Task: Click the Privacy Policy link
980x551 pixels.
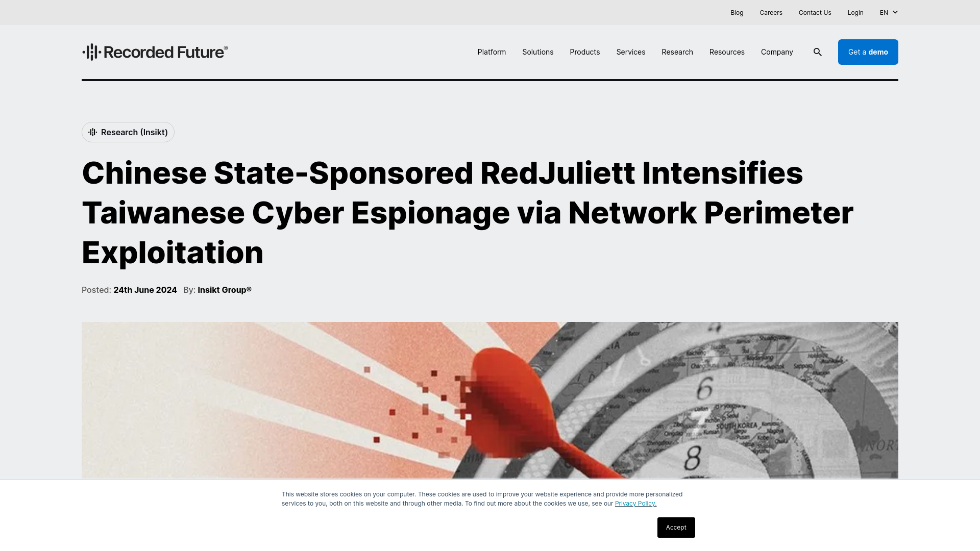Action: [635, 503]
